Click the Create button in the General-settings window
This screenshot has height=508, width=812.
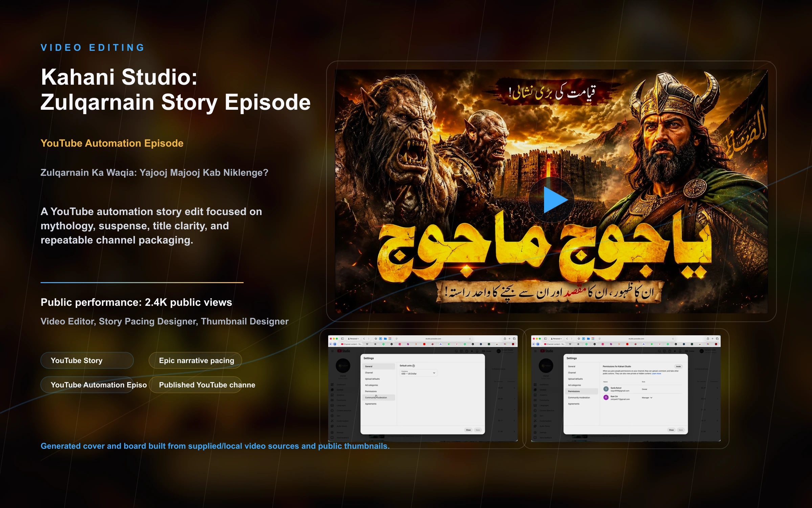click(487, 351)
